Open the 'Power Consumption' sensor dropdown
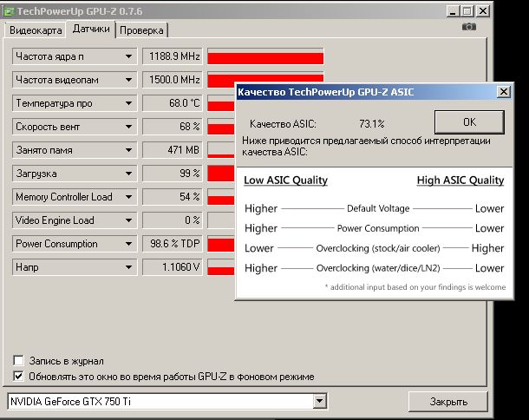 pos(128,244)
